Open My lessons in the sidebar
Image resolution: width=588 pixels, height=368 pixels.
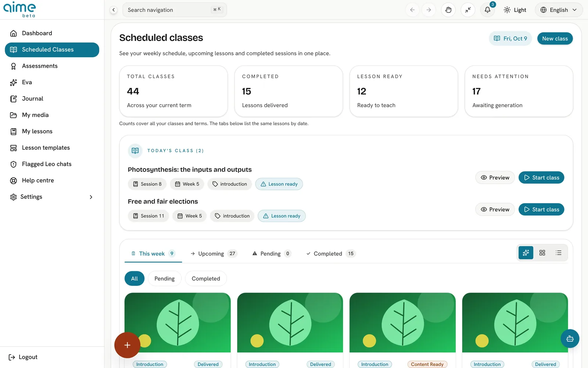click(x=52, y=131)
